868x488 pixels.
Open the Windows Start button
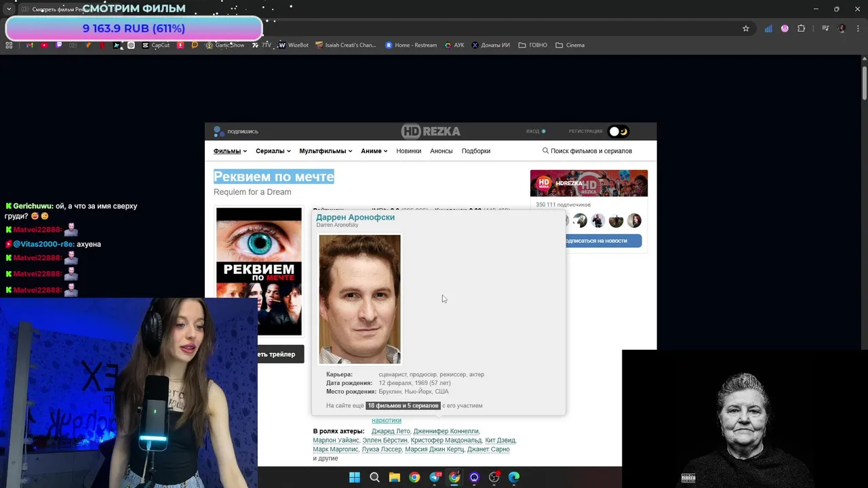pos(355,477)
